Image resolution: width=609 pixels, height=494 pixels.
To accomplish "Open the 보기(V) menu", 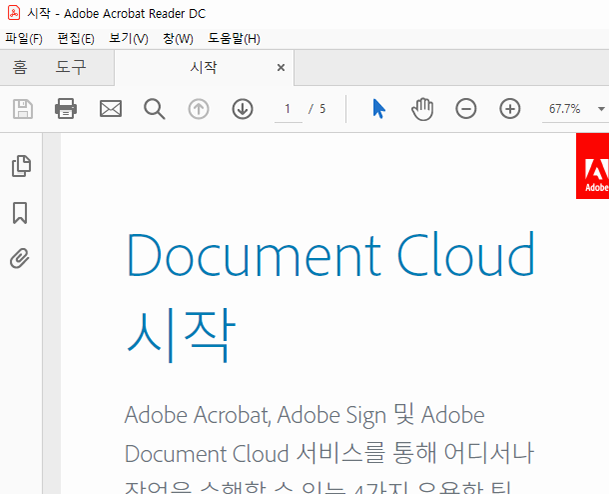I will 129,38.
